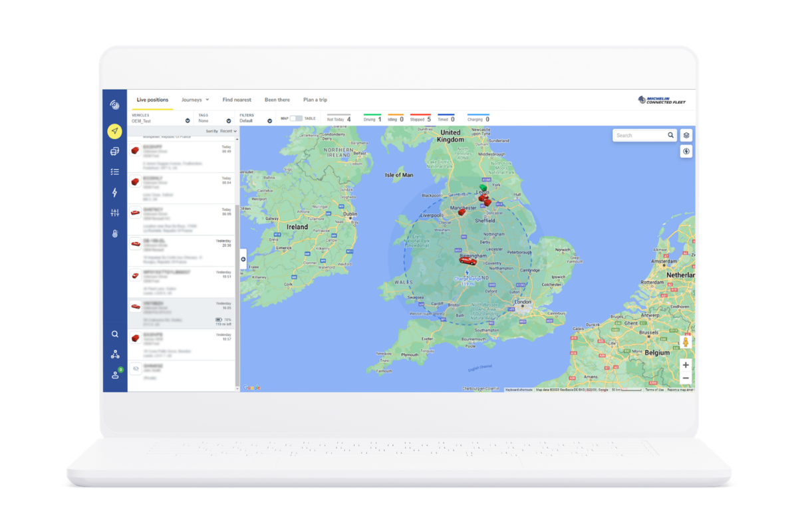
Task: Zoom out with the map minus button
Action: click(x=686, y=378)
